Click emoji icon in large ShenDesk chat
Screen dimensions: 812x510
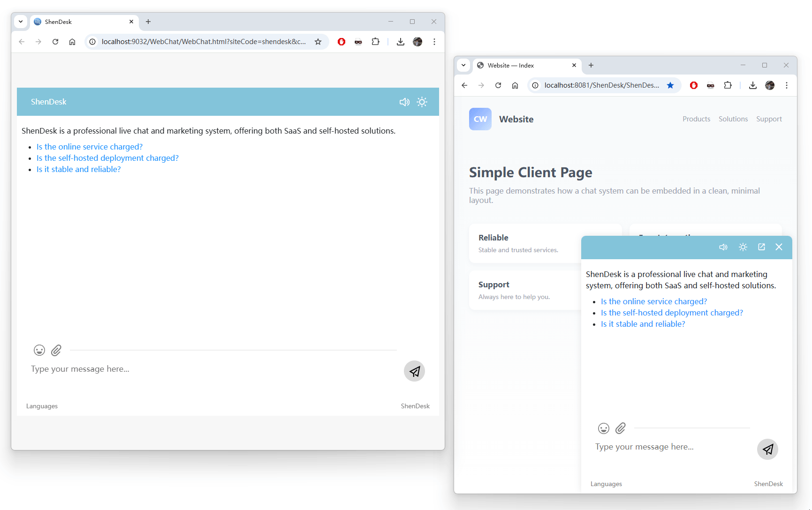(x=39, y=350)
